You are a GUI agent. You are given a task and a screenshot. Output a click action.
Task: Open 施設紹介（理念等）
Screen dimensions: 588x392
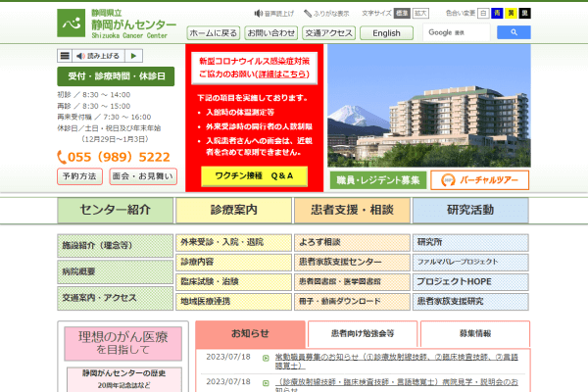coord(115,246)
